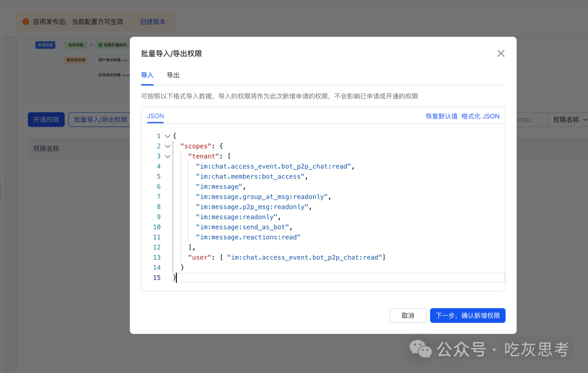Click the 需审核权限 orange node tag
This screenshot has width=588, height=373.
(76, 59)
